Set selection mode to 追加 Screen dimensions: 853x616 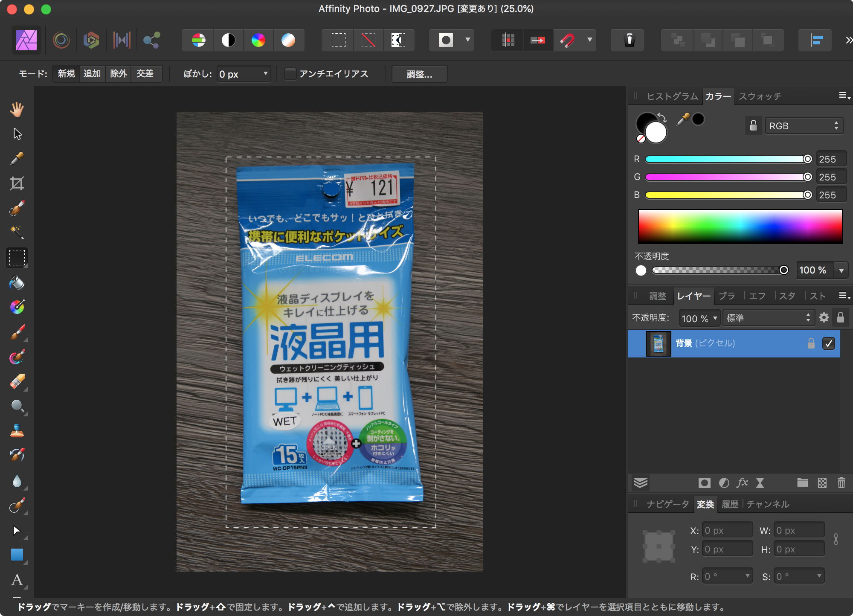click(92, 74)
